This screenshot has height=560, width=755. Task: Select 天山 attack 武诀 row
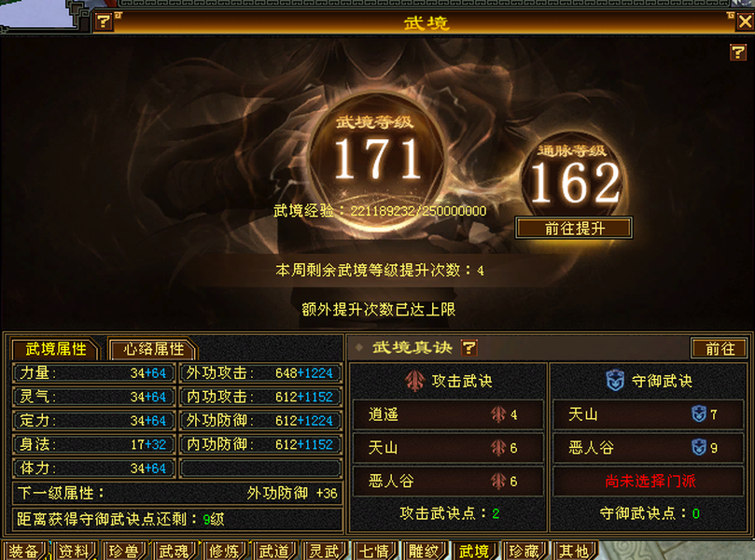click(448, 448)
